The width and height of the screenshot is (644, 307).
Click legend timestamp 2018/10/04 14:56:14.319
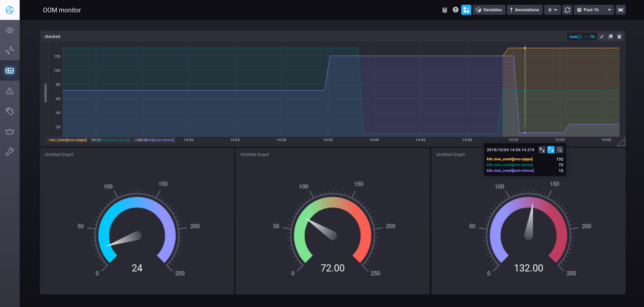pyautogui.click(x=510, y=150)
